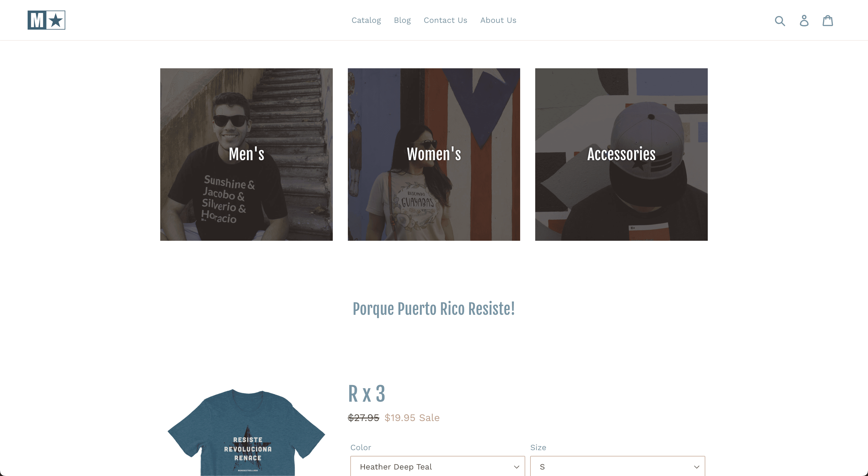Open the Catalog menu link
This screenshot has width=868, height=476.
click(366, 20)
